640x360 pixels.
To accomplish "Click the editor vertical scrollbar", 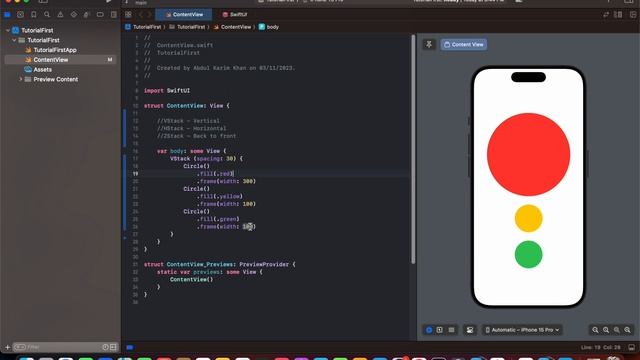I will [413, 149].
